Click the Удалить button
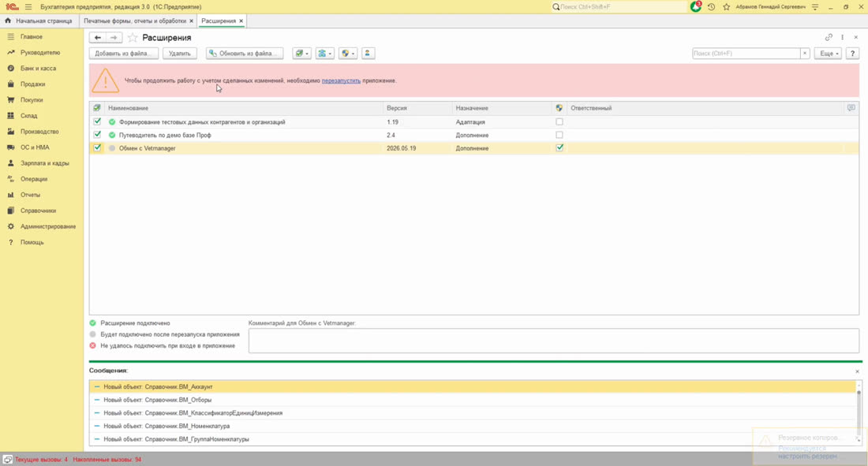The width and height of the screenshot is (868, 466). (179, 53)
